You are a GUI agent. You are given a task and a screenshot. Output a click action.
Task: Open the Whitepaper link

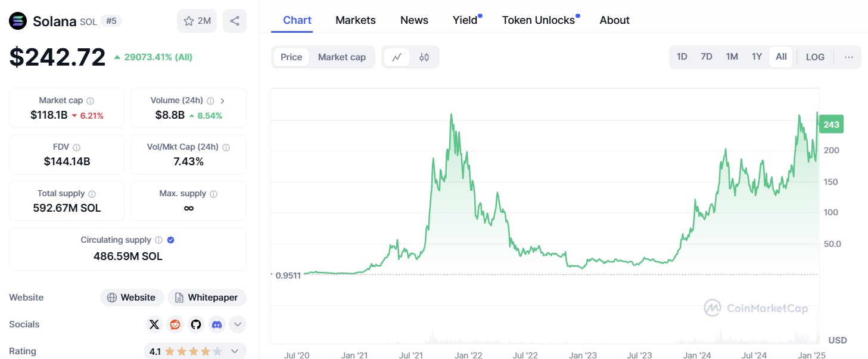click(x=207, y=298)
